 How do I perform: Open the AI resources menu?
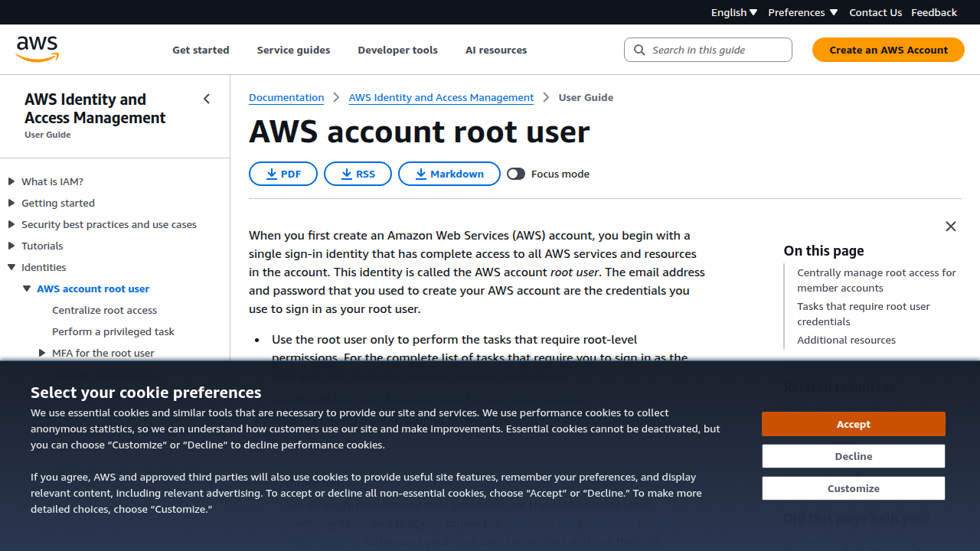coord(496,50)
